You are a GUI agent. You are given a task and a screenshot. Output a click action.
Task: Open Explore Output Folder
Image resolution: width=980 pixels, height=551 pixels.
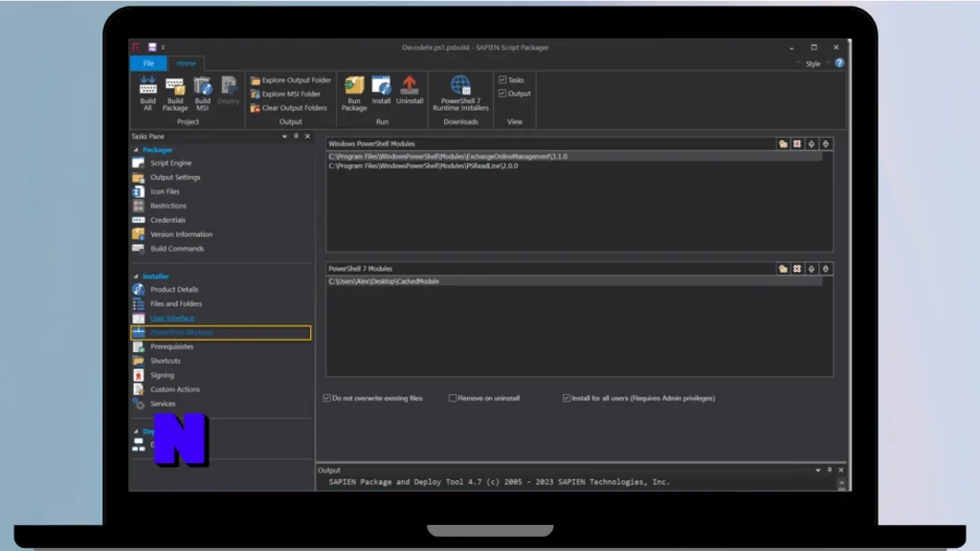pyautogui.click(x=291, y=80)
